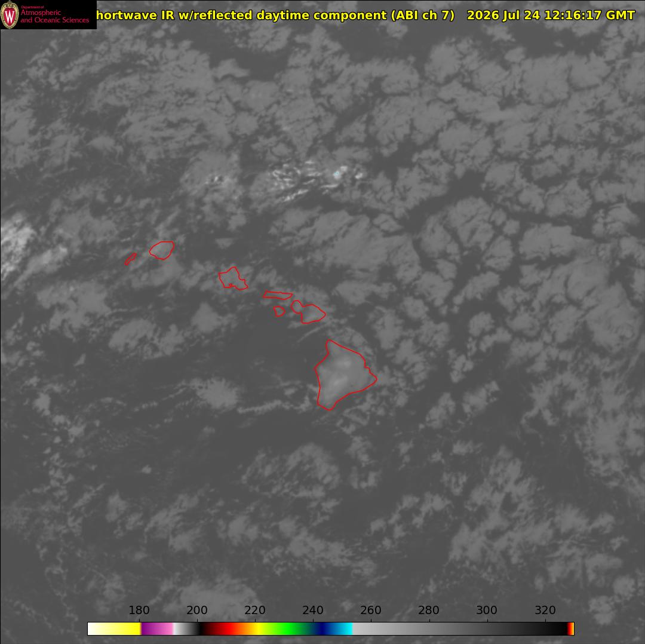Click the Oahu island outline
The image size is (645, 644).
coord(233,278)
